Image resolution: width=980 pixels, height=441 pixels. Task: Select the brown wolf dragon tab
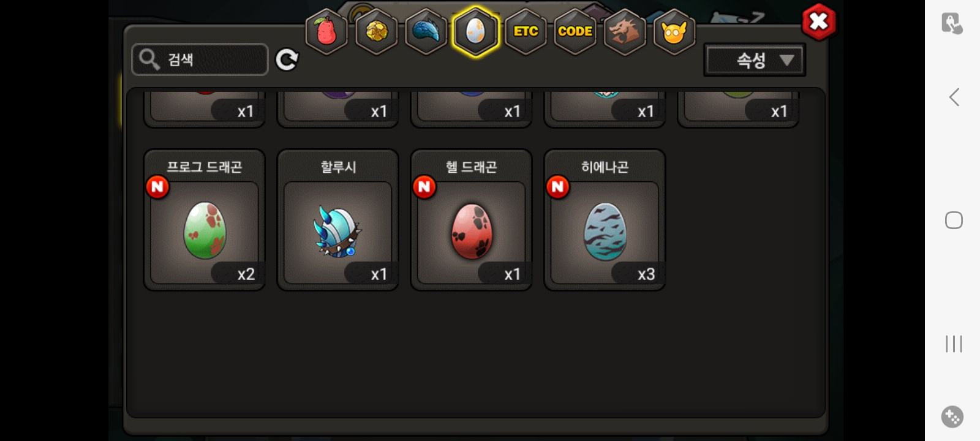(624, 32)
